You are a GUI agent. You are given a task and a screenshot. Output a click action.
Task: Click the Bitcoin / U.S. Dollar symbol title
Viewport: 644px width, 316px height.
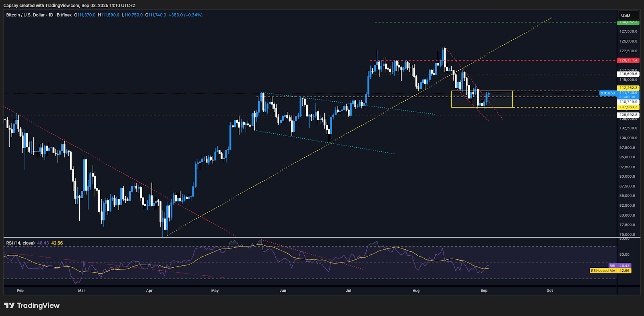coord(25,15)
